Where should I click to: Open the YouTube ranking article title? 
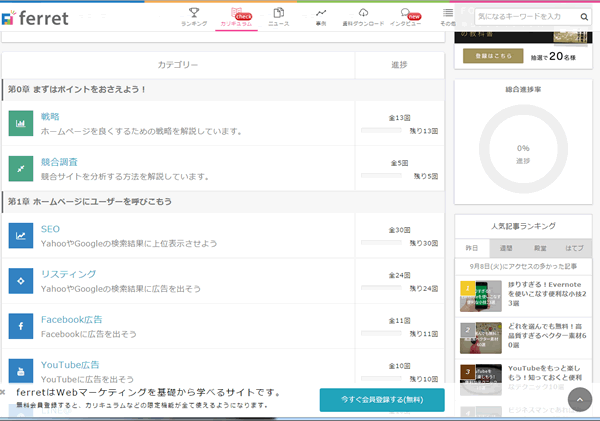(545, 377)
